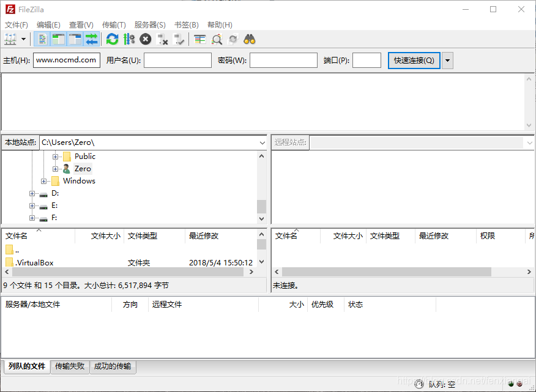Image resolution: width=536 pixels, height=392 pixels.
Task: Open the 帮助(H) menu
Action: point(220,25)
